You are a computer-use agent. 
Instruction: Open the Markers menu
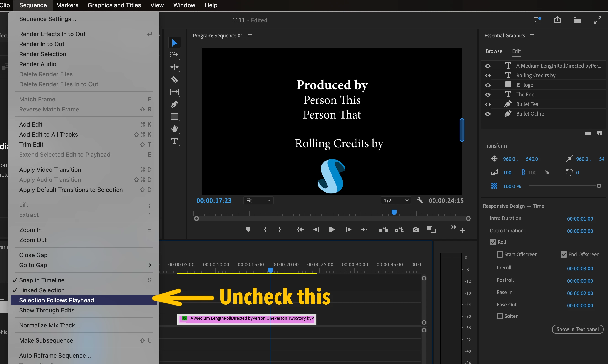point(67,5)
